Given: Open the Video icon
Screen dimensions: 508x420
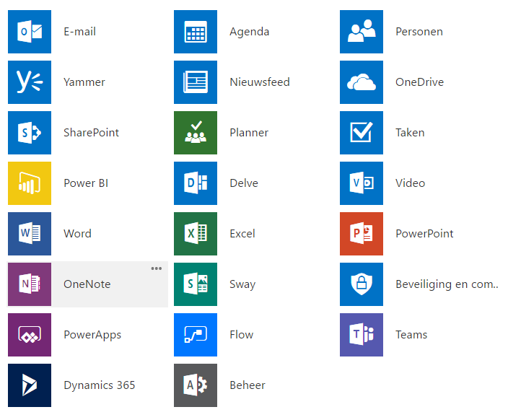Looking at the screenshot, I should click(362, 183).
